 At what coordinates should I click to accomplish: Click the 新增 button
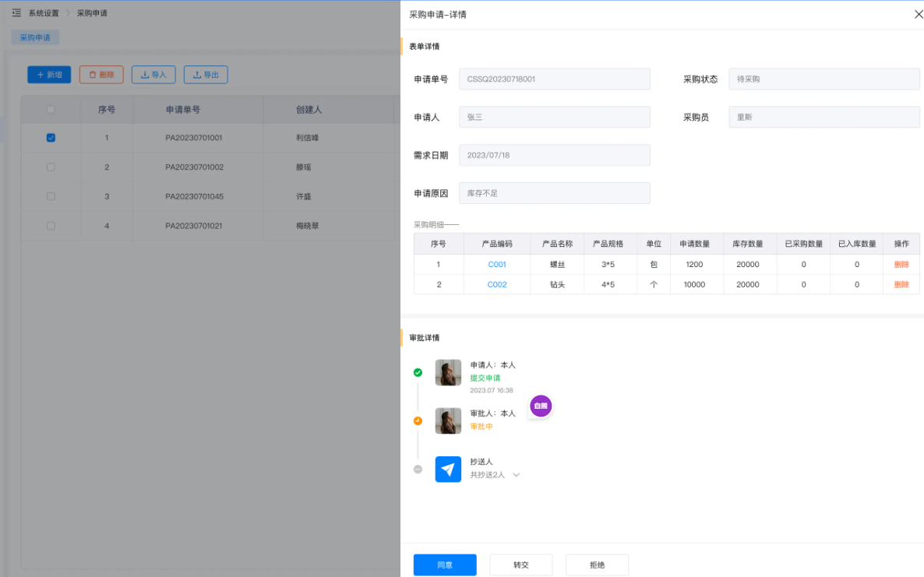coord(50,75)
